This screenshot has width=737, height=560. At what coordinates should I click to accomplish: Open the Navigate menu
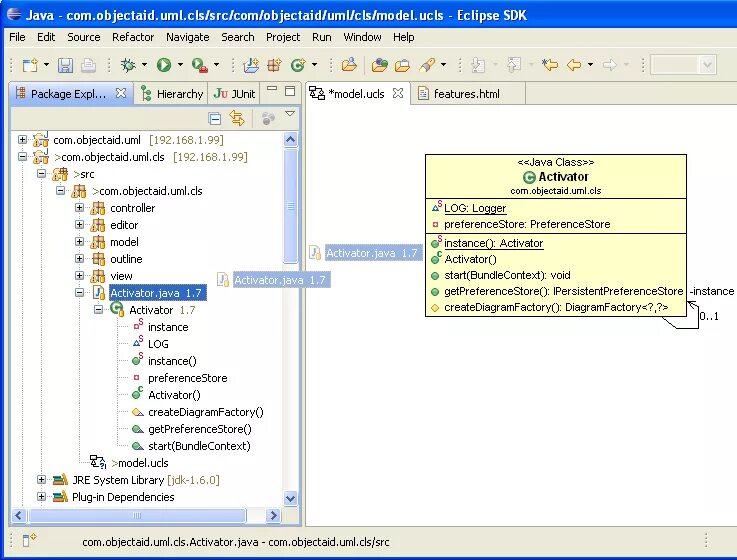[188, 37]
